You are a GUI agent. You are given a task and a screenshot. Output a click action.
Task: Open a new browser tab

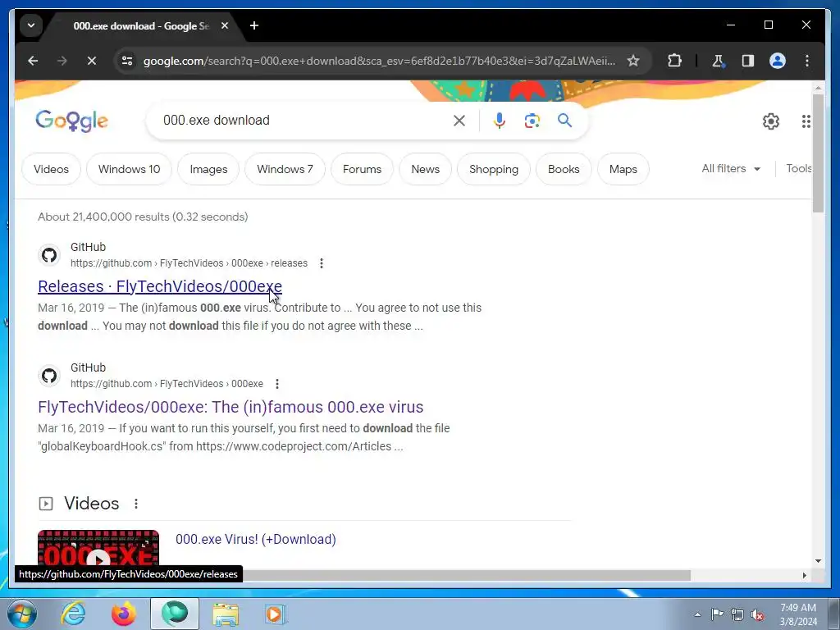[254, 25]
